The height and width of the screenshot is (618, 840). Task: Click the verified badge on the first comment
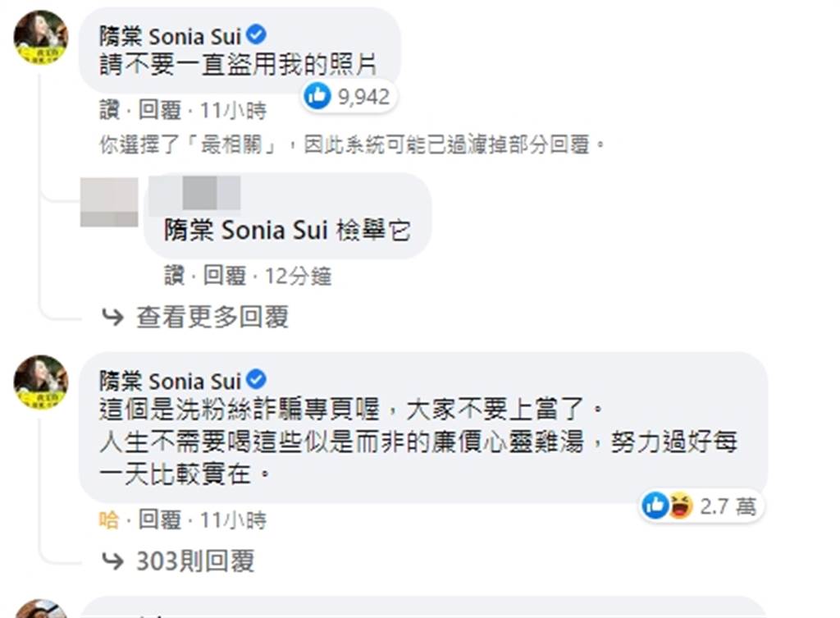pos(256,35)
